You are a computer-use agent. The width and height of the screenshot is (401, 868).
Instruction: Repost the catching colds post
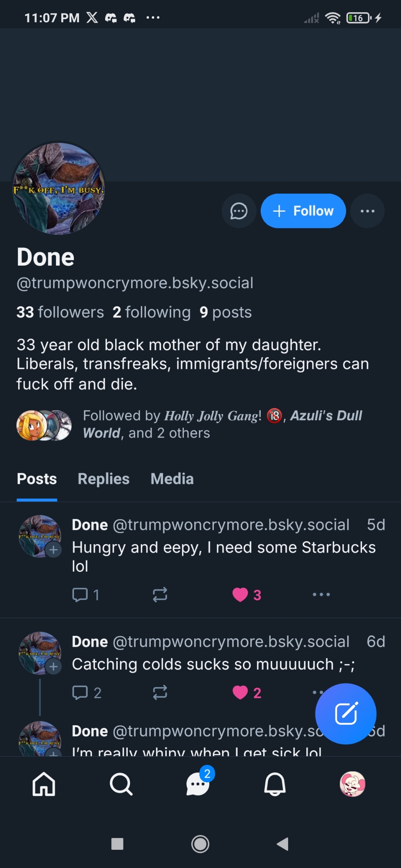(x=160, y=693)
